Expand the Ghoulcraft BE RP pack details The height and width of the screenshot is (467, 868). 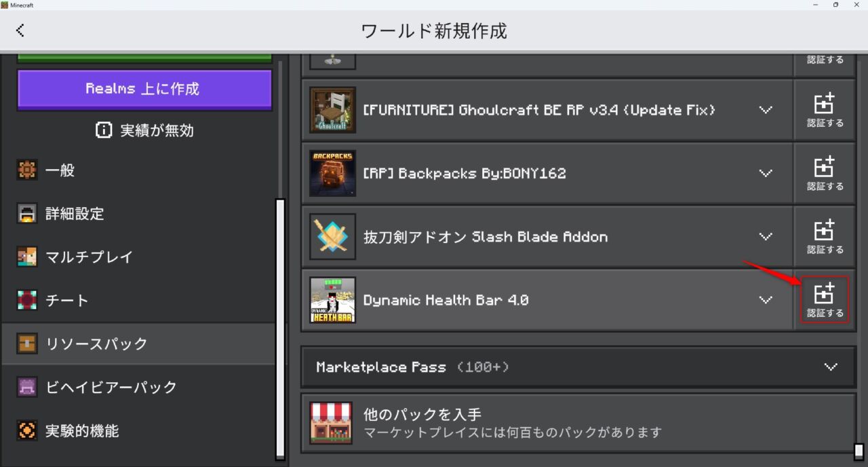pos(766,110)
